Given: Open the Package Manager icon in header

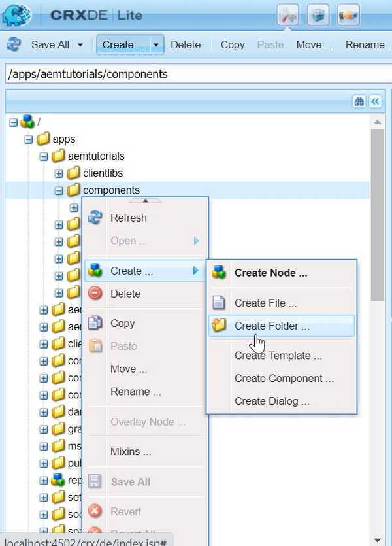Looking at the screenshot, I should [318, 15].
